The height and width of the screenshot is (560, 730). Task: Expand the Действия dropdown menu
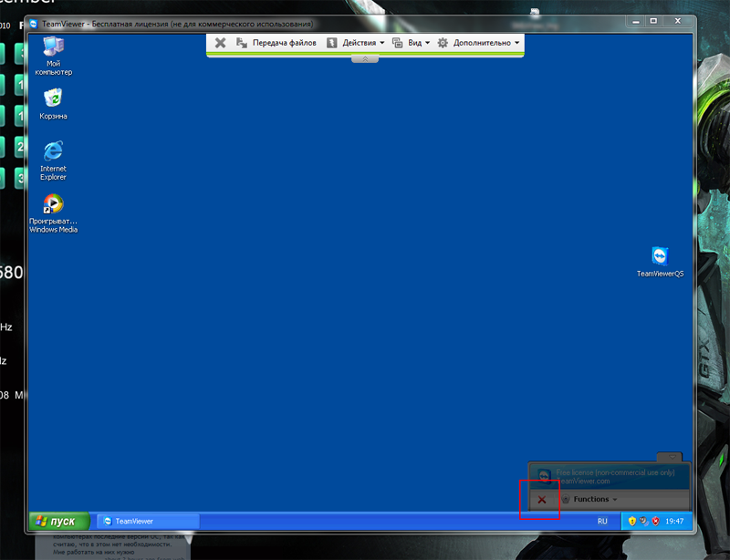click(356, 43)
